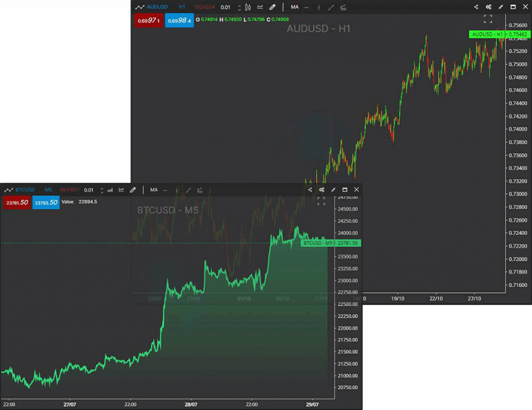Open the share icon on the BTCUSD chart
Viewport: 532px width, 410px height.
311,190
